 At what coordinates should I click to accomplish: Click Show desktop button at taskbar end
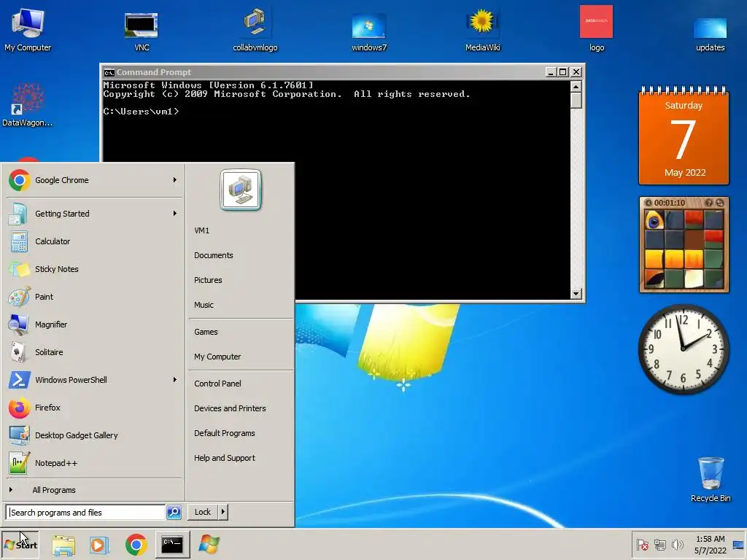[738, 545]
